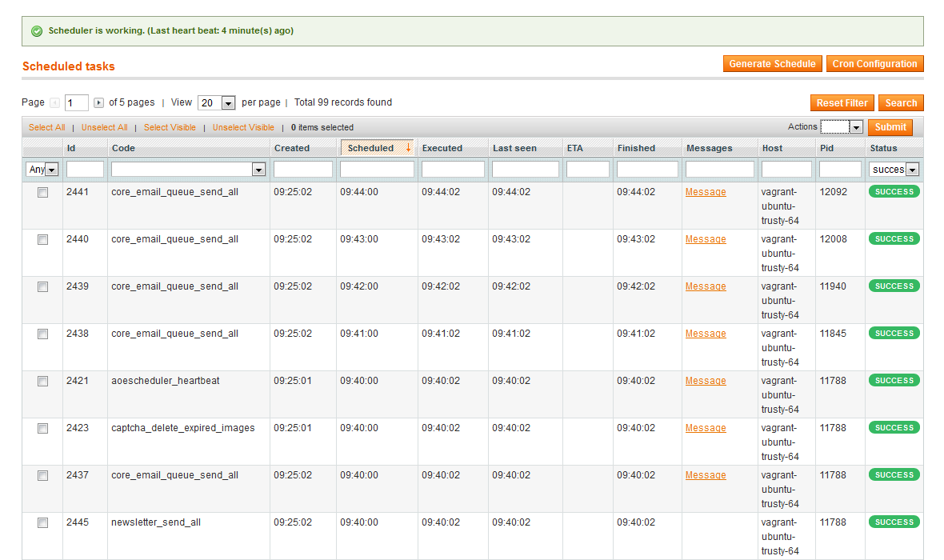944x560 pixels.
Task: Click SUCCESS badge for task 2441
Action: tap(894, 192)
